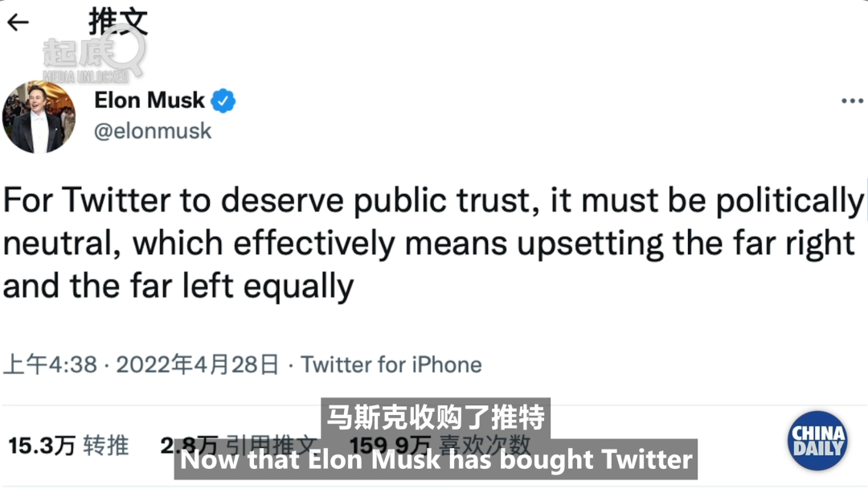This screenshot has width=868, height=489.
Task: Open Elon Musk's profile avatar
Action: [38, 117]
